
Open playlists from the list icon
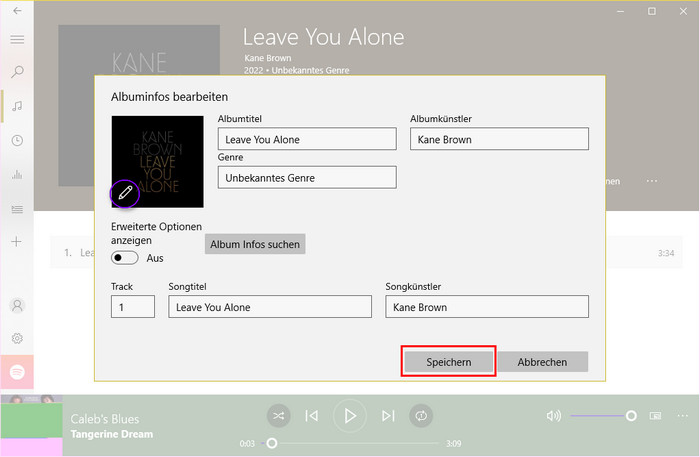(x=17, y=209)
